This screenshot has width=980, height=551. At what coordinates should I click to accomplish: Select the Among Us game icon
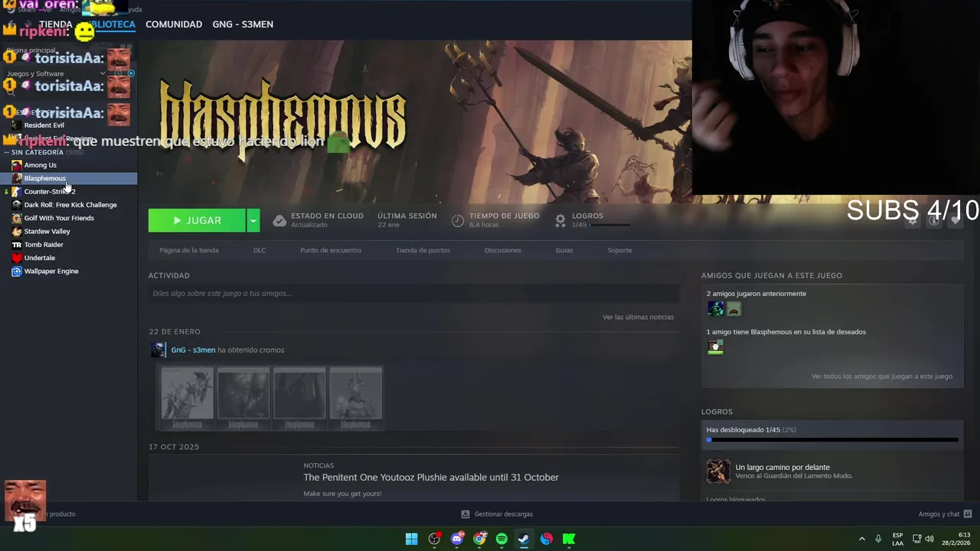16,165
